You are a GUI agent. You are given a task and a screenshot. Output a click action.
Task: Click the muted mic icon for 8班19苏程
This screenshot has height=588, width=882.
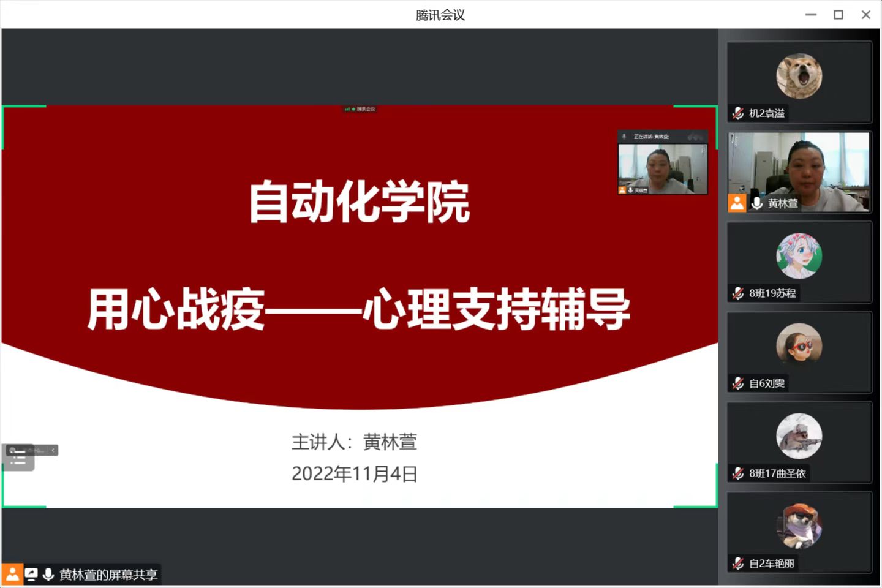pos(738,293)
